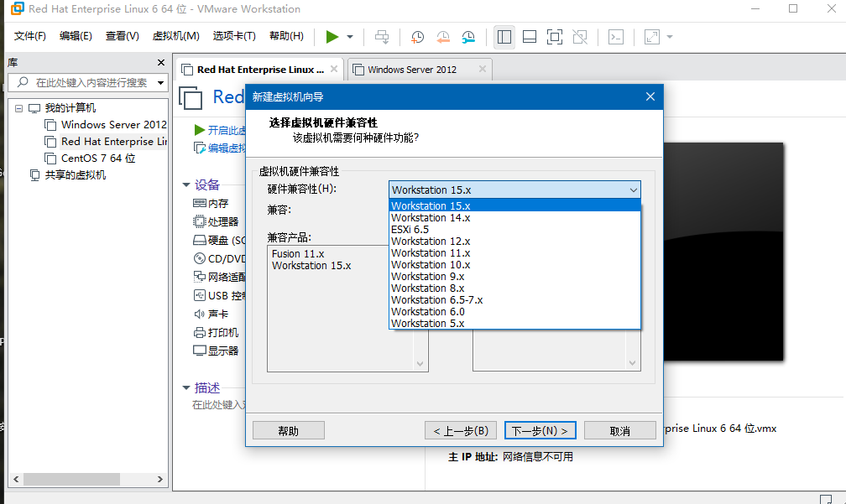
Task: Click the revert to snapshot icon
Action: tap(443, 37)
